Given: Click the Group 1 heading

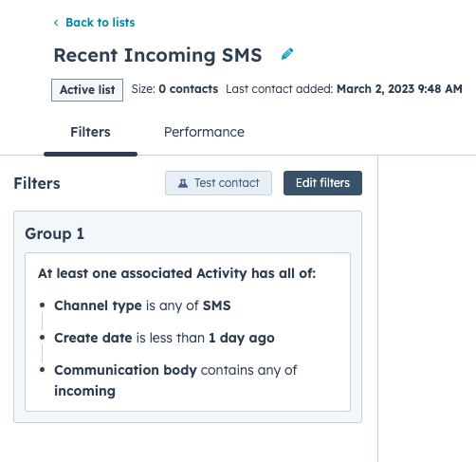Looking at the screenshot, I should (x=55, y=234).
